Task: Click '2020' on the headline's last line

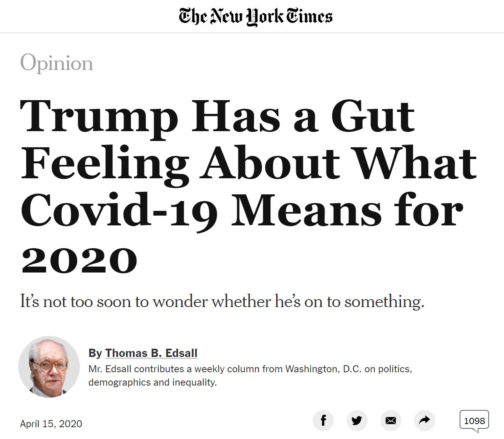Action: pos(79,259)
